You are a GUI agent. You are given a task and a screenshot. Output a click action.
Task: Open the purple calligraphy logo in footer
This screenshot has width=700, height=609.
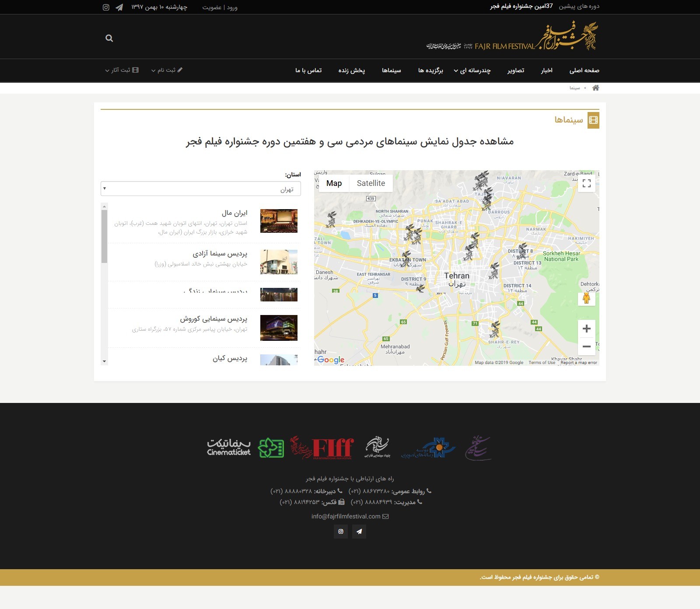point(478,448)
